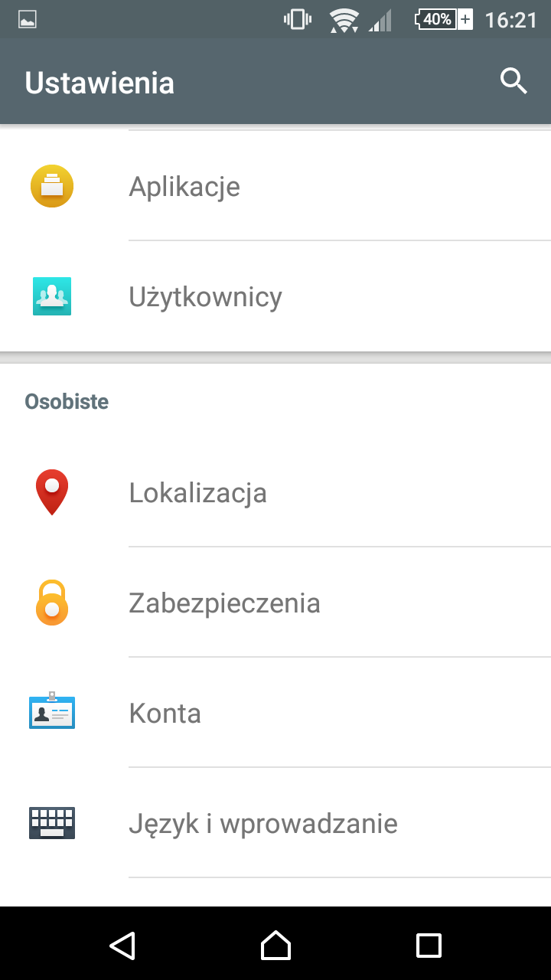Screen dimensions: 551x980
Task: Open recent apps with square button
Action: (x=429, y=945)
